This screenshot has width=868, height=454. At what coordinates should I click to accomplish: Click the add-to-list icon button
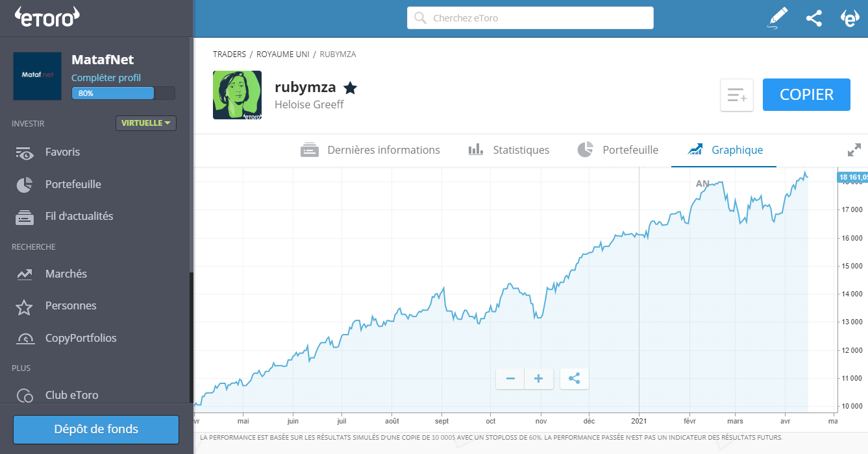click(x=737, y=95)
